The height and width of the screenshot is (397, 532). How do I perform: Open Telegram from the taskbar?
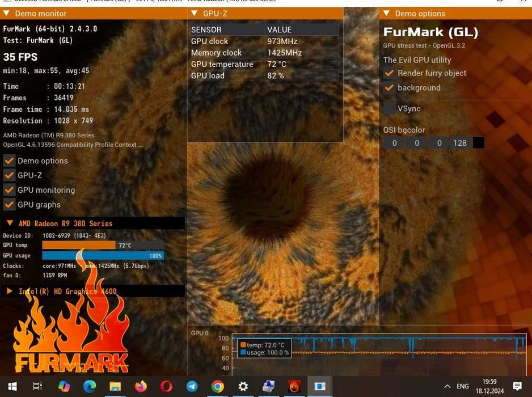pos(192,386)
